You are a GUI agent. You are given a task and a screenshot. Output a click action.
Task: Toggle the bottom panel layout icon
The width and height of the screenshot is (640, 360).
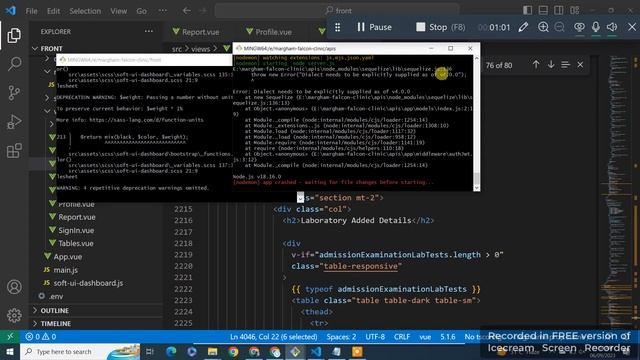pyautogui.click(x=543, y=10)
